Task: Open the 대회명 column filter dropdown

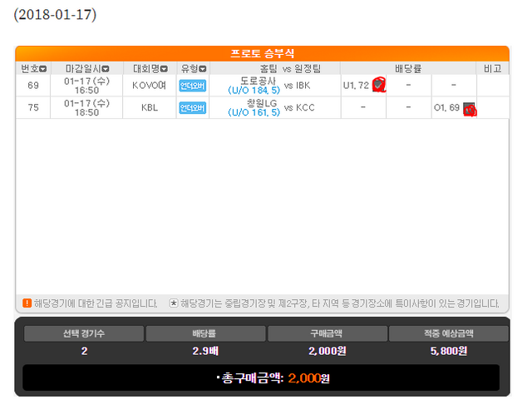Action: [x=164, y=69]
